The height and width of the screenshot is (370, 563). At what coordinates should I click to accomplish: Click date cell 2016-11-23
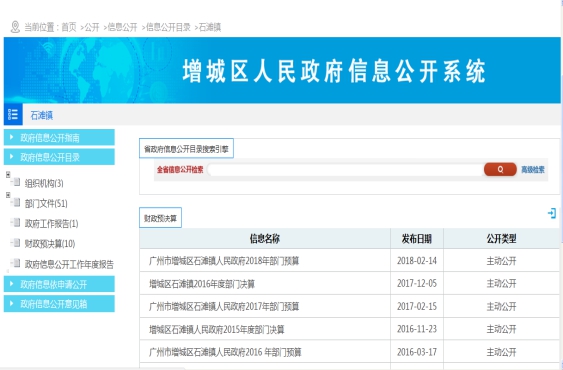(417, 329)
